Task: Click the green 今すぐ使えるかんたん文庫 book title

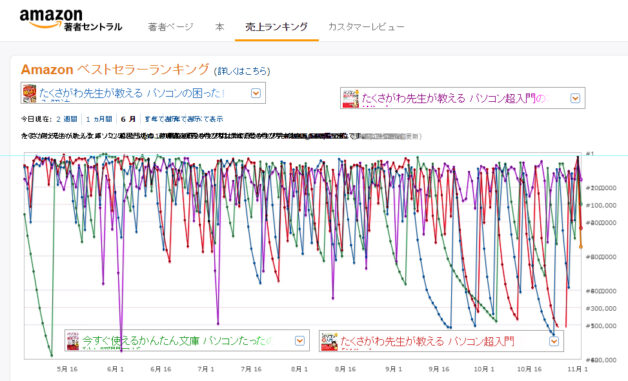Action: coord(177,341)
